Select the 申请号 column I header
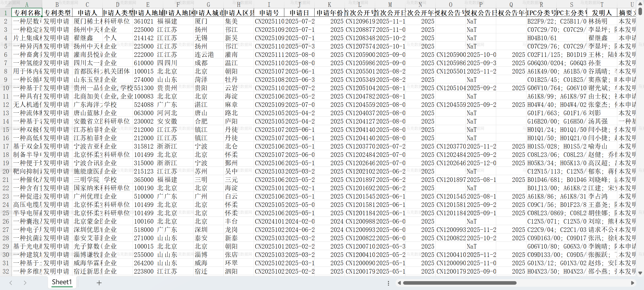Image resolution: width=644 pixels, height=290 pixels. tap(269, 4)
